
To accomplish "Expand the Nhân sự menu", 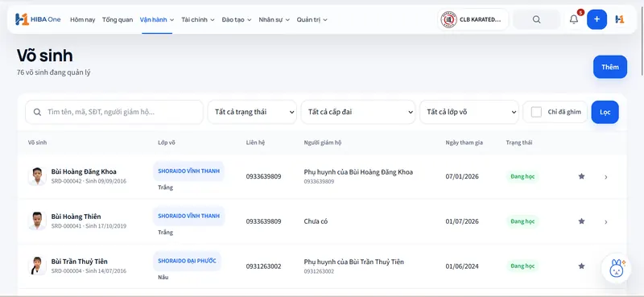I will point(274,19).
